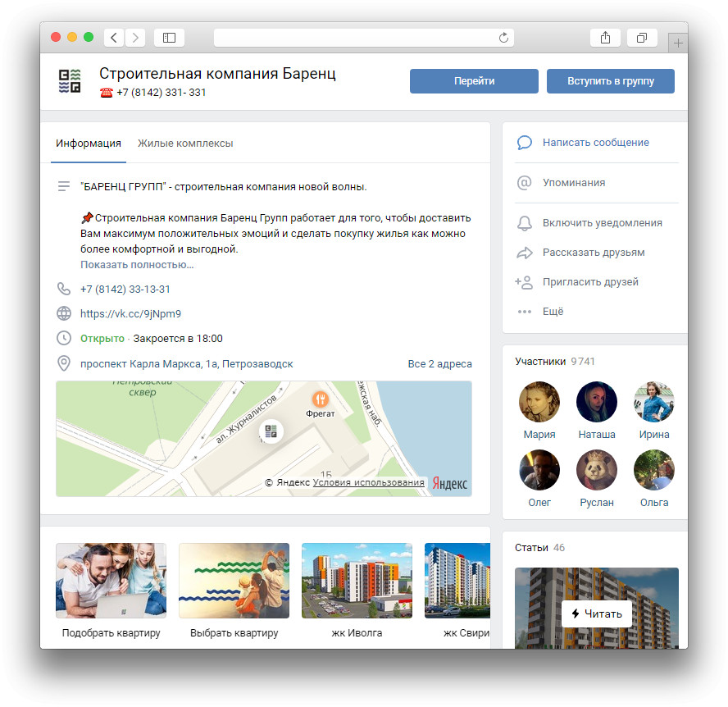
Task: Select Включить уведомления
Action: pyautogui.click(x=603, y=223)
